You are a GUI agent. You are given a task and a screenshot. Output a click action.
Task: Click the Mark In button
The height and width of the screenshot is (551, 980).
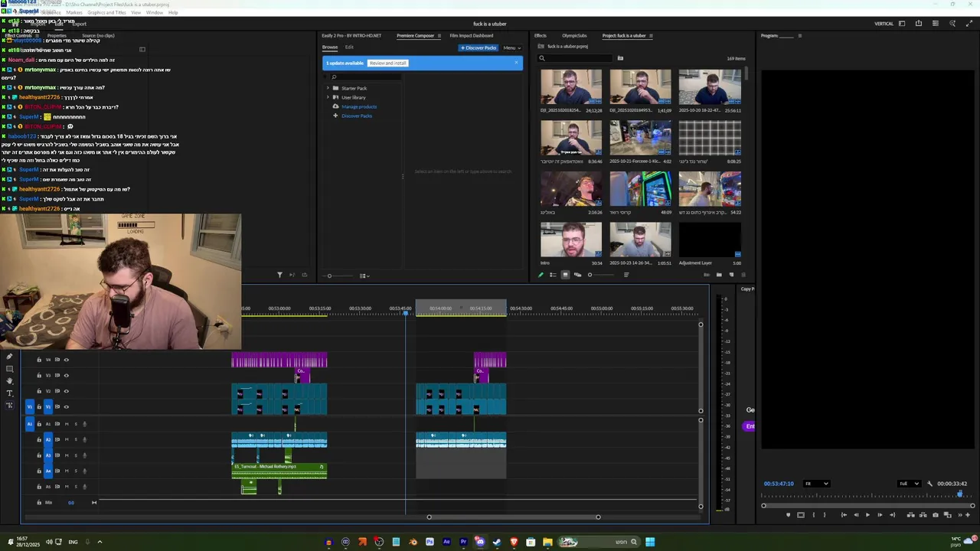pos(814,515)
